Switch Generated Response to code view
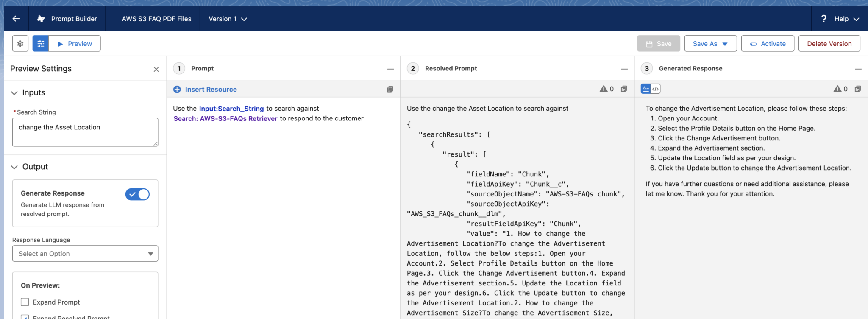 coord(656,89)
